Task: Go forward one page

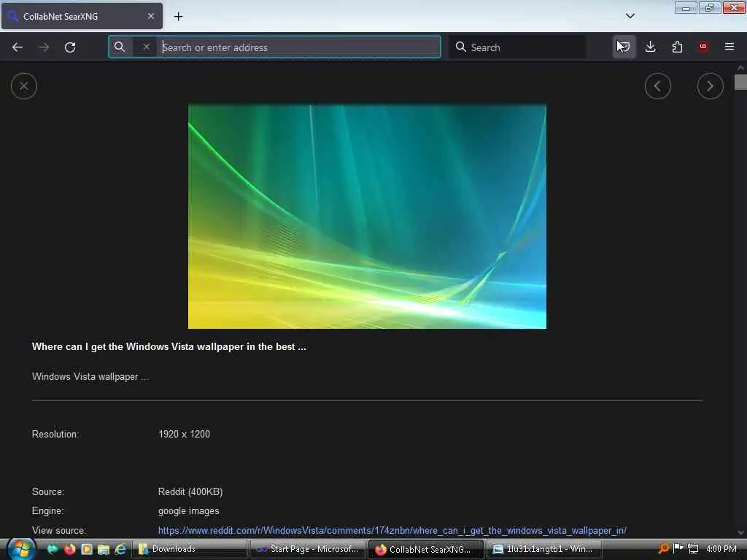Action: click(x=44, y=47)
